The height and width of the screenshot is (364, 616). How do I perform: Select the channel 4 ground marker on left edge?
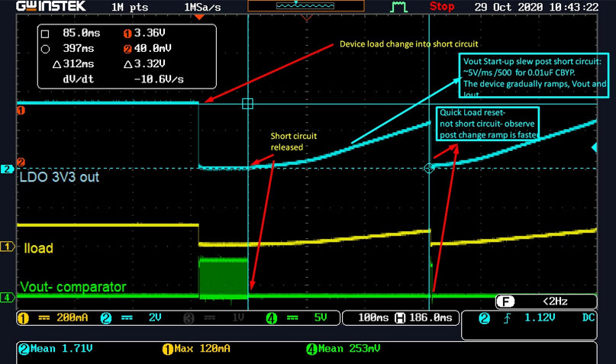[x=7, y=298]
